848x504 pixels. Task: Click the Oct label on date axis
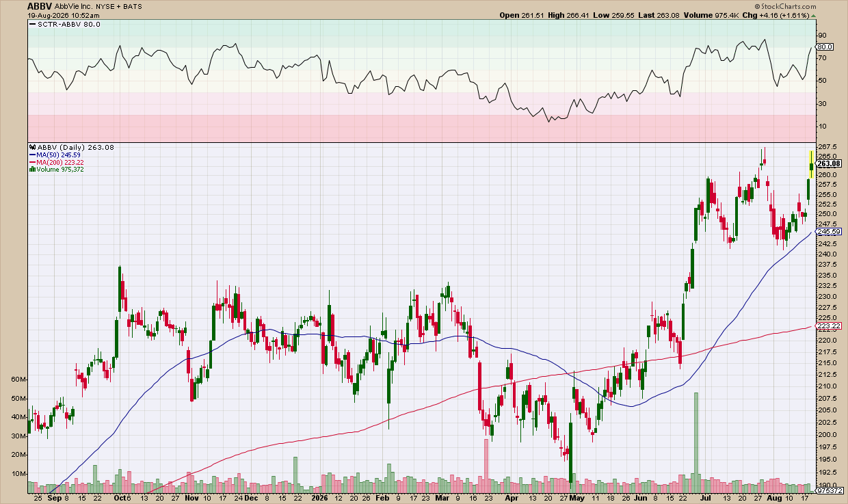120,498
